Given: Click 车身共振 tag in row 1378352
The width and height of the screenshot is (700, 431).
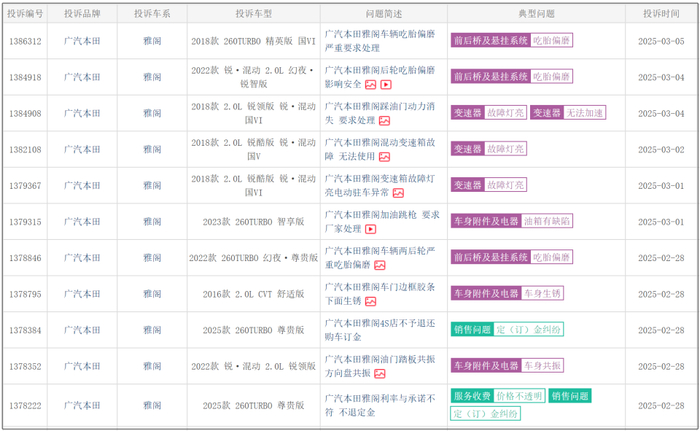Looking at the screenshot, I should tap(542, 366).
